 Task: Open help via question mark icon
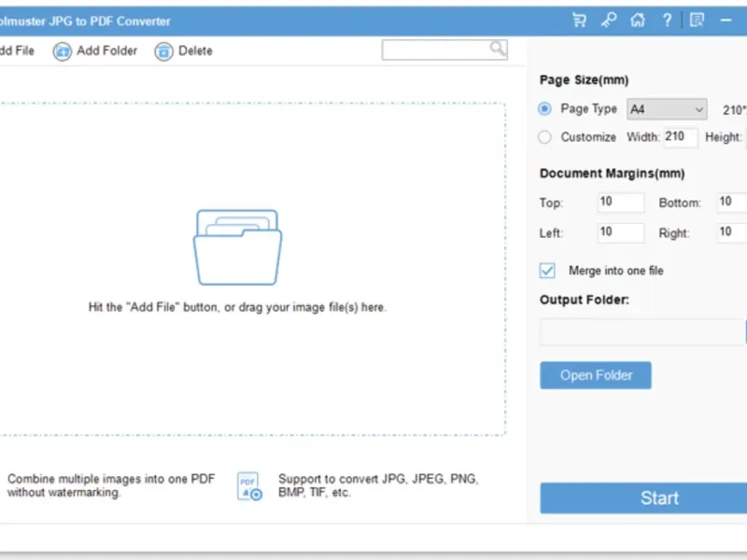click(667, 20)
